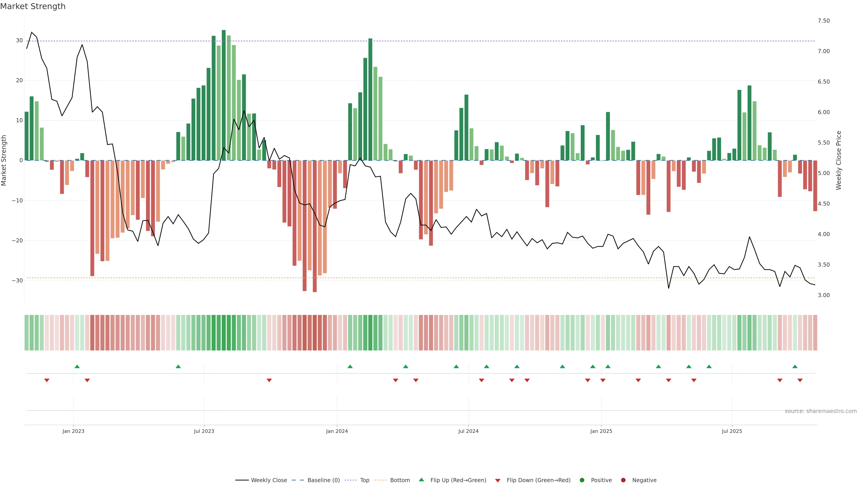Image resolution: width=868 pixels, height=488 pixels.
Task: Click Flip Up green triangle legend icon
Action: tap(421, 480)
